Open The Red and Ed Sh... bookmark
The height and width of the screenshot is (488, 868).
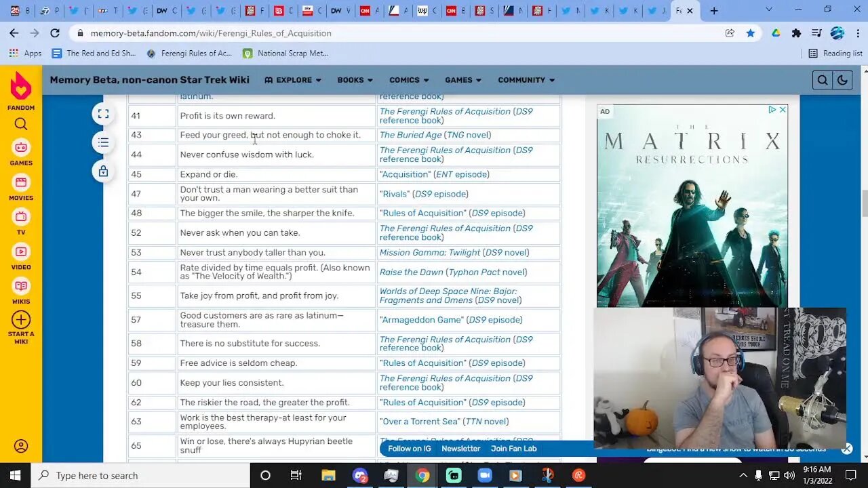(94, 53)
